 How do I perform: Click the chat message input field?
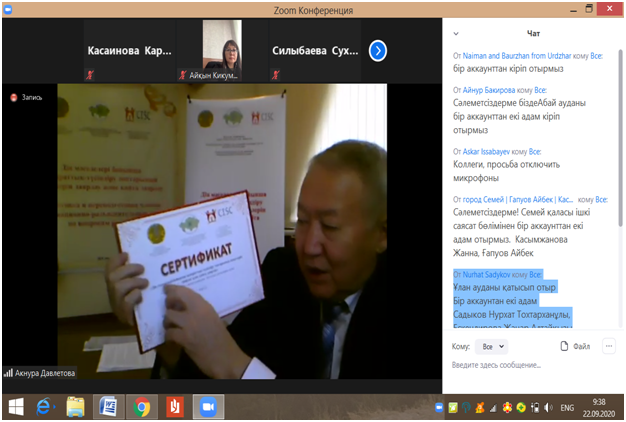click(531, 365)
